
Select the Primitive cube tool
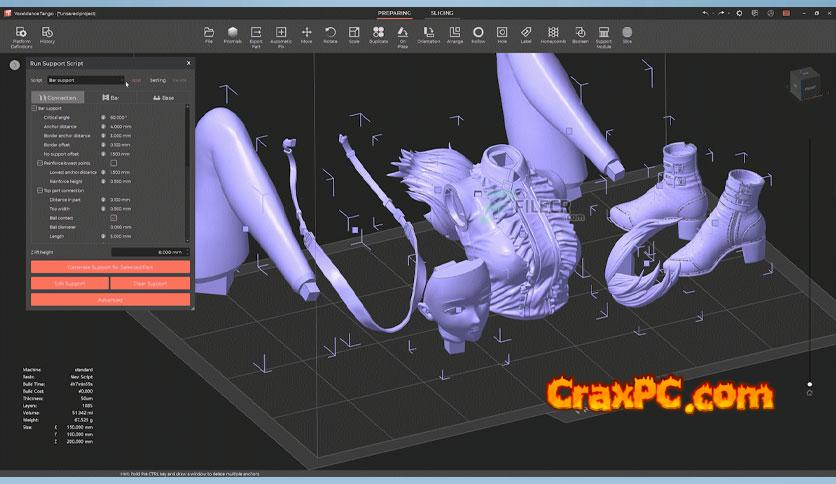232,36
